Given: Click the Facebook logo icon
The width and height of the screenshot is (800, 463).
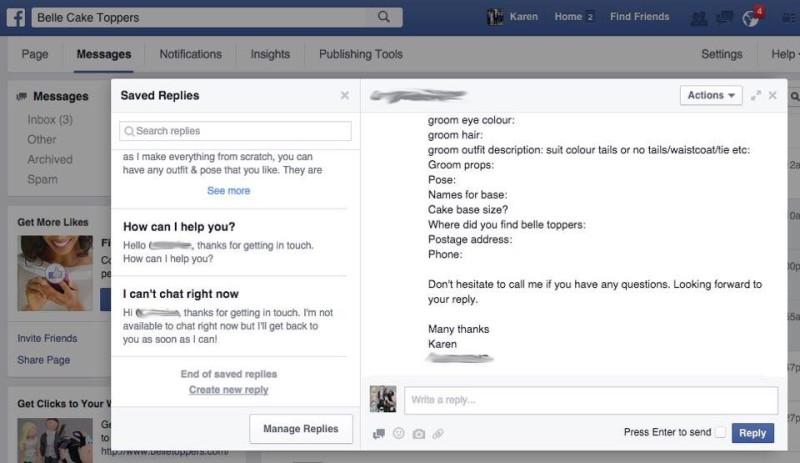Looking at the screenshot, I should tap(16, 17).
